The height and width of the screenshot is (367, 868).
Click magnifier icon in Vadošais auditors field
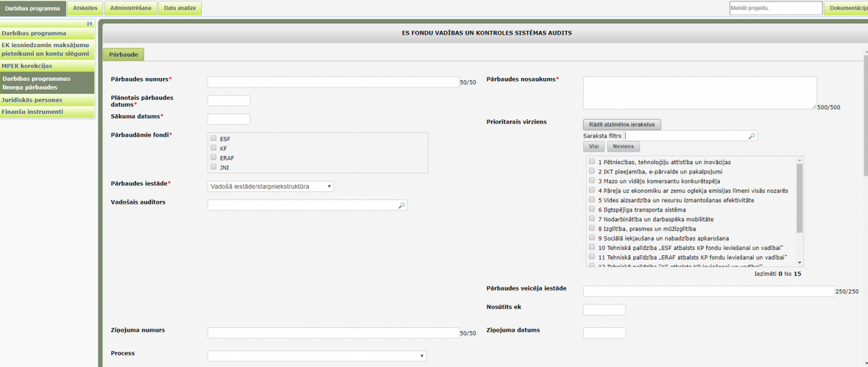point(401,206)
